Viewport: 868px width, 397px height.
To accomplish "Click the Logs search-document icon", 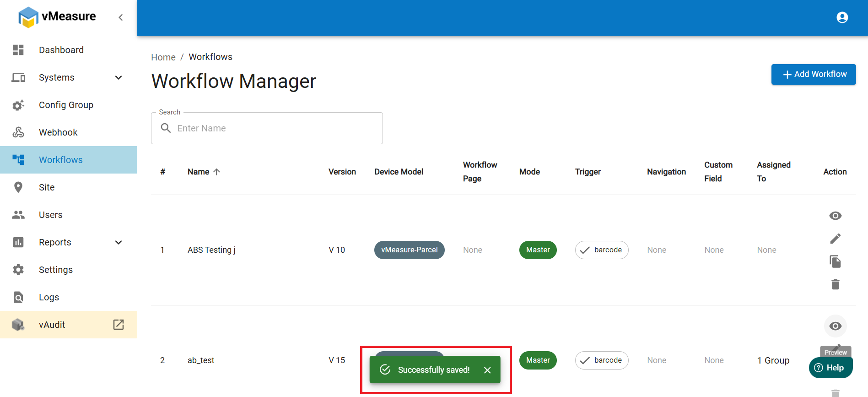I will click(18, 297).
